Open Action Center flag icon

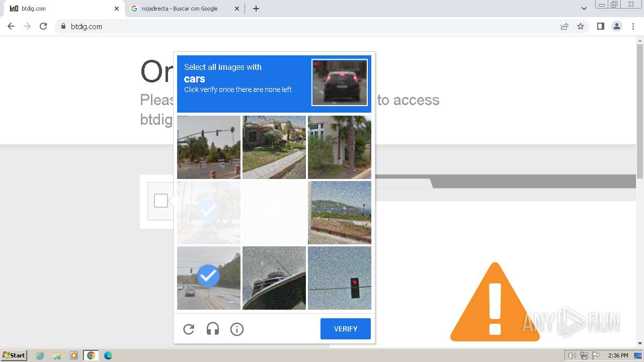[x=596, y=355]
